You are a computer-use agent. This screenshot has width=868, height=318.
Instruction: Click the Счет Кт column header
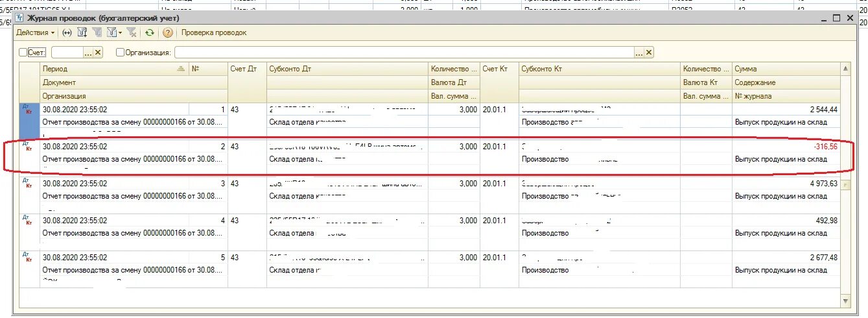[x=499, y=69]
